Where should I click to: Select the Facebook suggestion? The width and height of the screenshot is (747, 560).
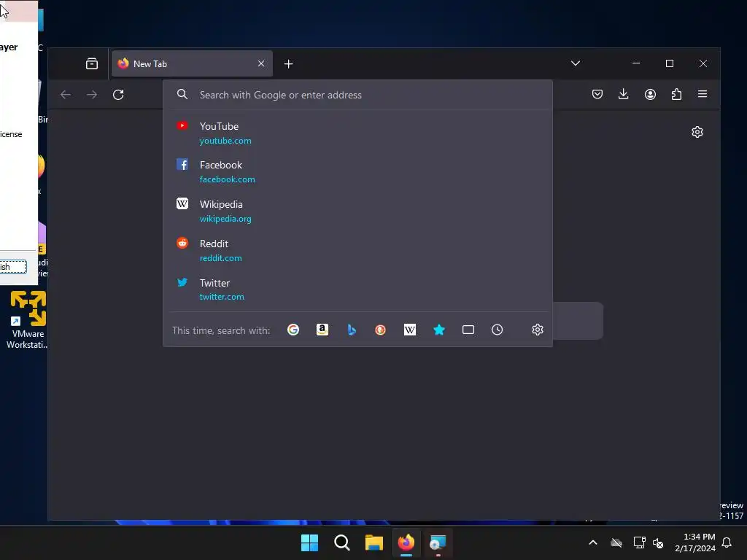[357, 171]
